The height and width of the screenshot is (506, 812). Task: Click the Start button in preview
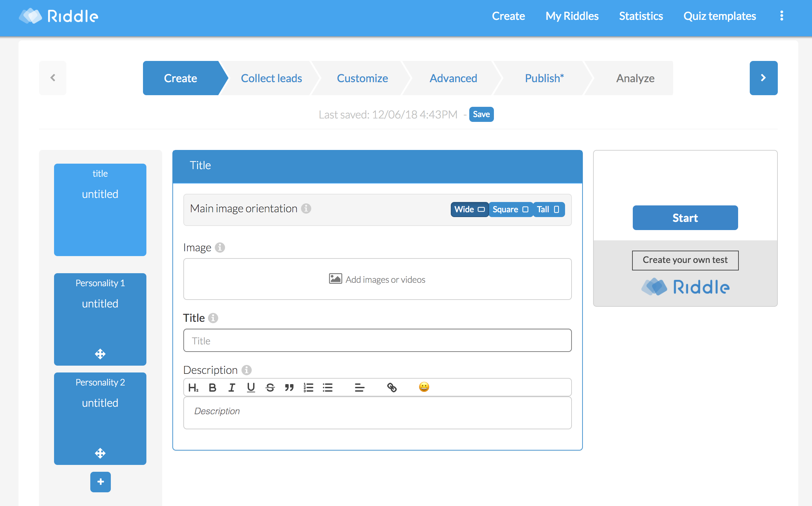[685, 218]
